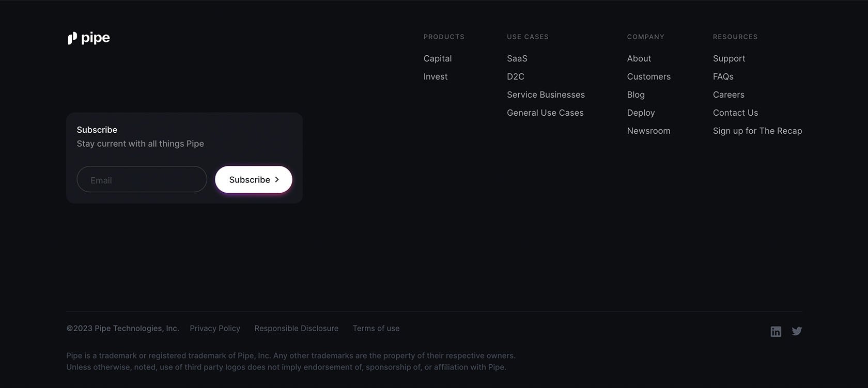Image resolution: width=868 pixels, height=388 pixels.
Task: Open the Customers link
Action: [649, 76]
